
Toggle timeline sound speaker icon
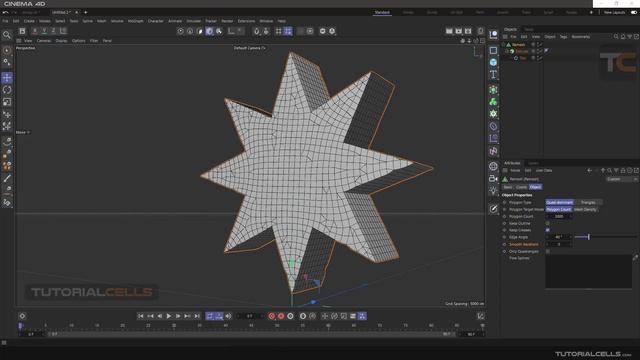pyautogui.click(x=228, y=316)
